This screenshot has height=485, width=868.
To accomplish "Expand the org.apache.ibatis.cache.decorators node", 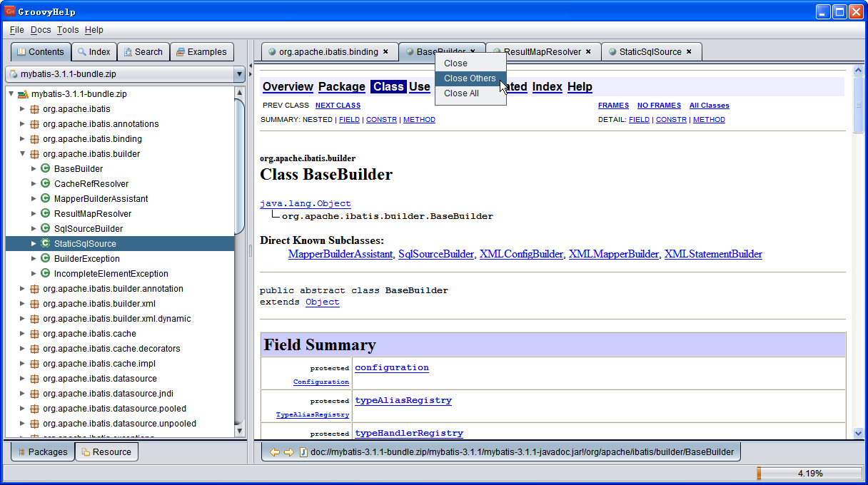I will 22,349.
